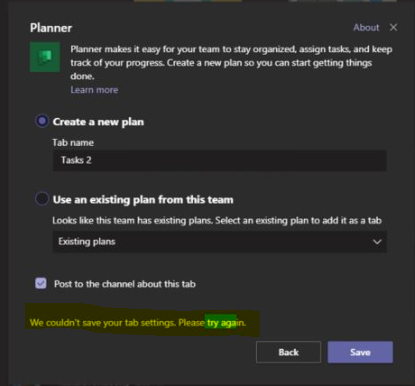Click the 'Use an existing plan from this team' label

(x=143, y=200)
